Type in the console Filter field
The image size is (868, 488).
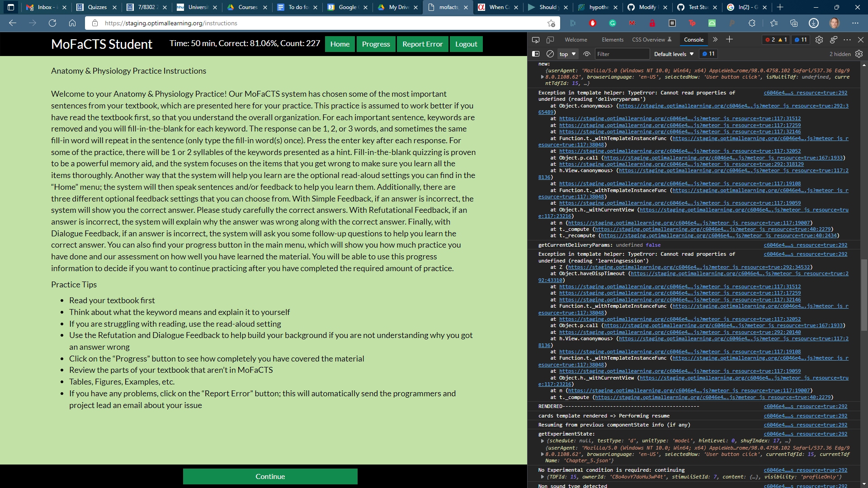622,54
